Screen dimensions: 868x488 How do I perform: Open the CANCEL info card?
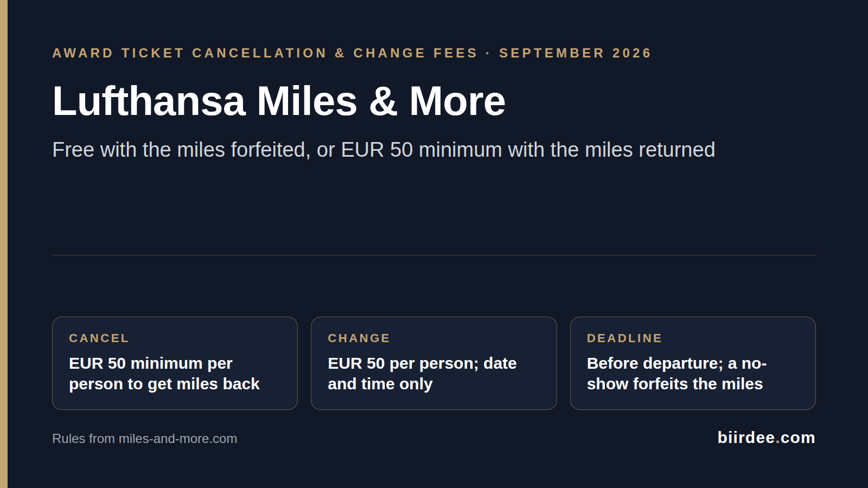click(x=175, y=363)
